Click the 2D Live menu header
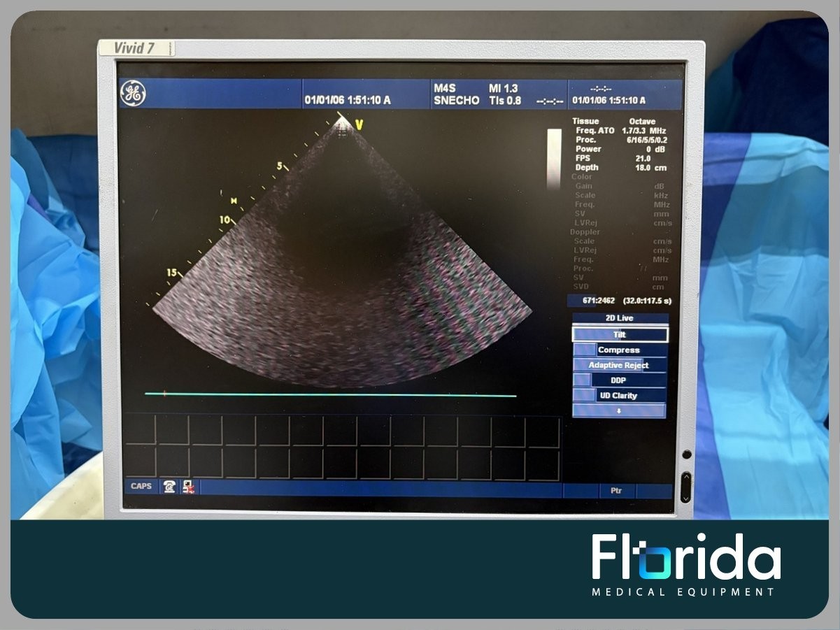The width and height of the screenshot is (840, 630). tap(620, 319)
